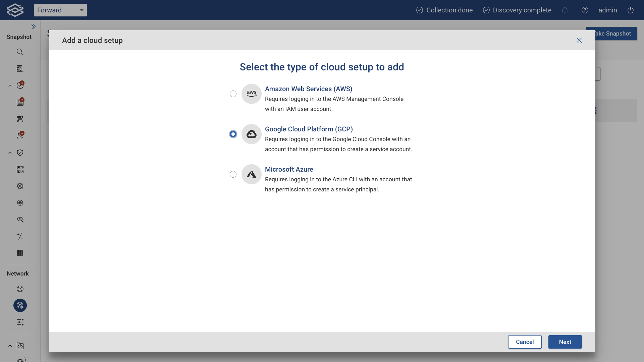Open the Cloud setup globe icon
Viewport: 644px width, 362px height.
20,305
